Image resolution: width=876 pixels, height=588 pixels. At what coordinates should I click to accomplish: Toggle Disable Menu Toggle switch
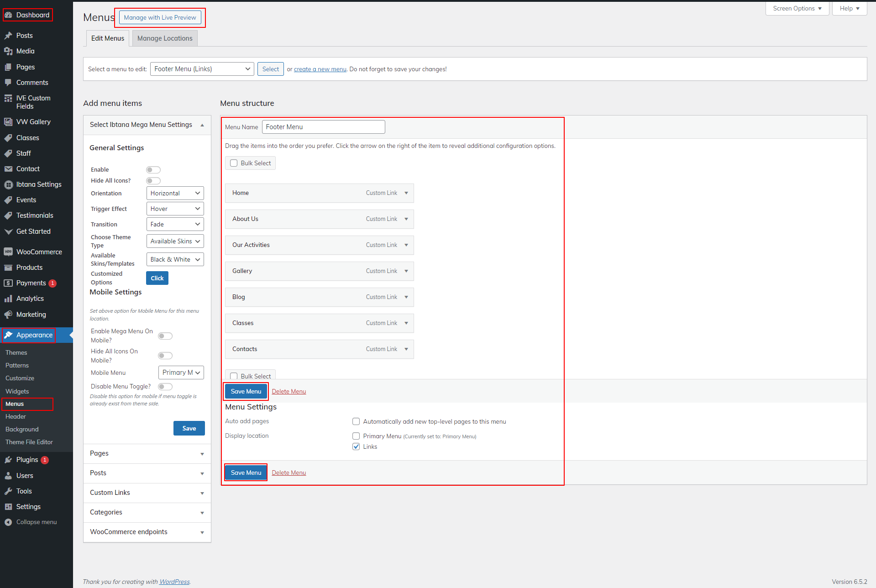click(x=165, y=387)
